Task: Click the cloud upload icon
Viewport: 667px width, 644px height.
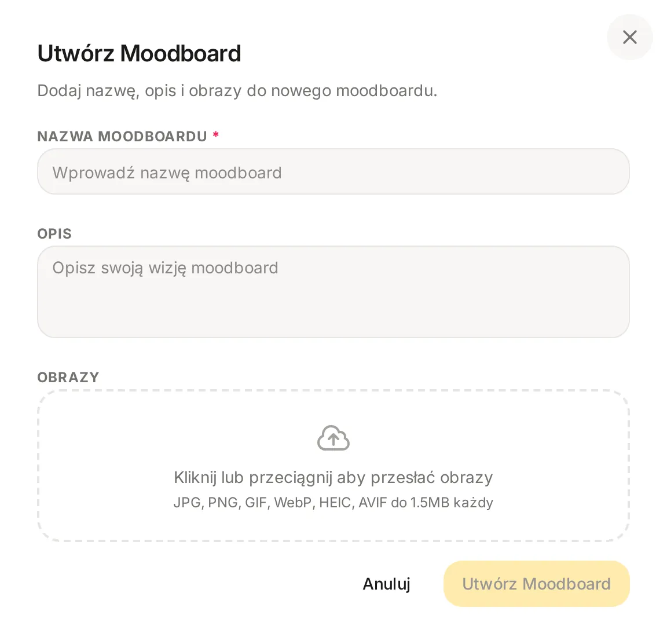Action: click(x=333, y=438)
